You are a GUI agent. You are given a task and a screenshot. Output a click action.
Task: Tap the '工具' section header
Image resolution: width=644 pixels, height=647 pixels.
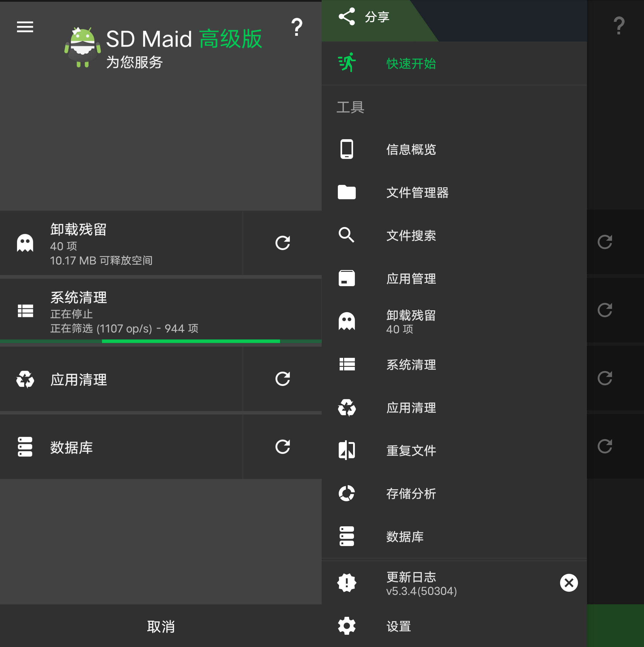tap(350, 107)
